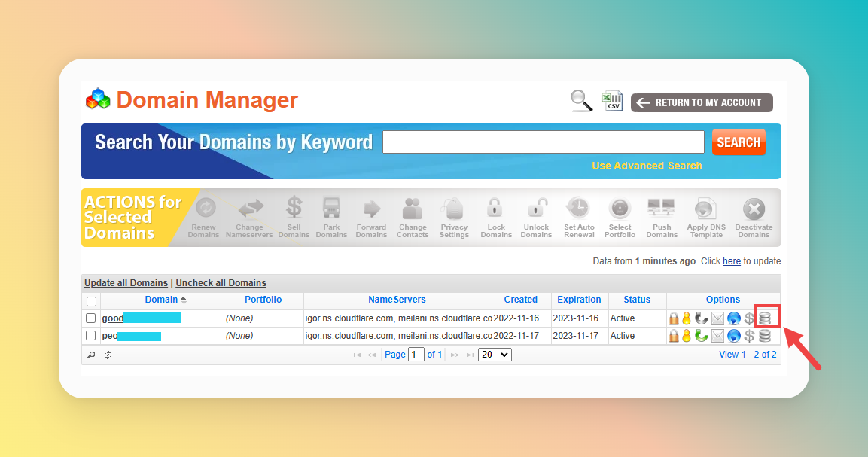Click the magnifying glass search icon in header
868x457 pixels.
580,101
